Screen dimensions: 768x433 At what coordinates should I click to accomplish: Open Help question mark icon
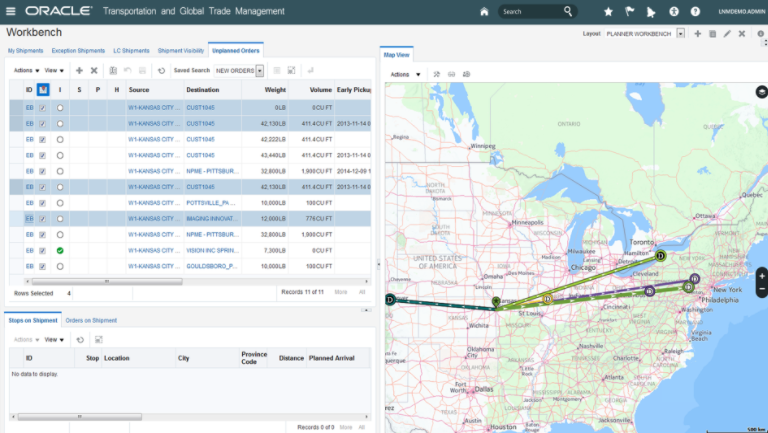[x=695, y=11]
